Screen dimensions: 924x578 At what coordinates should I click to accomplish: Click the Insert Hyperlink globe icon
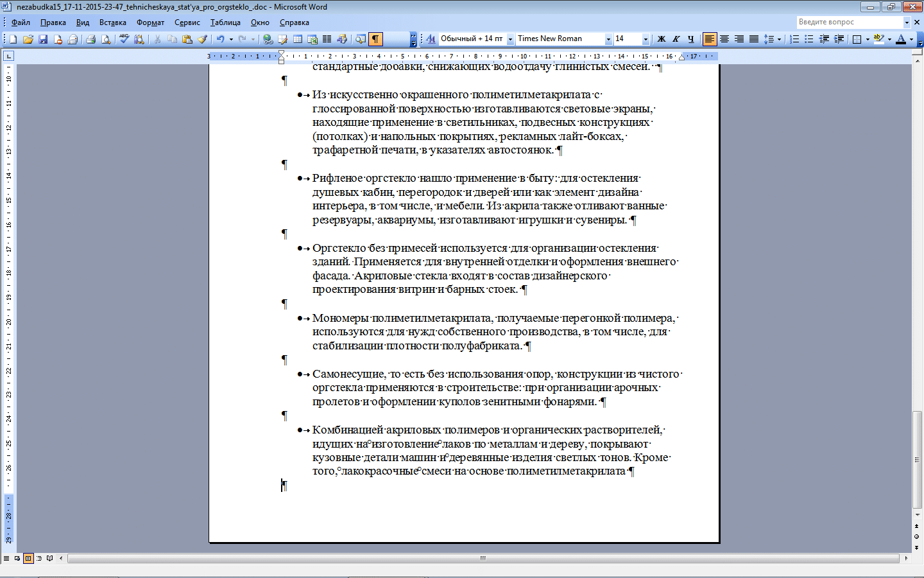point(268,39)
